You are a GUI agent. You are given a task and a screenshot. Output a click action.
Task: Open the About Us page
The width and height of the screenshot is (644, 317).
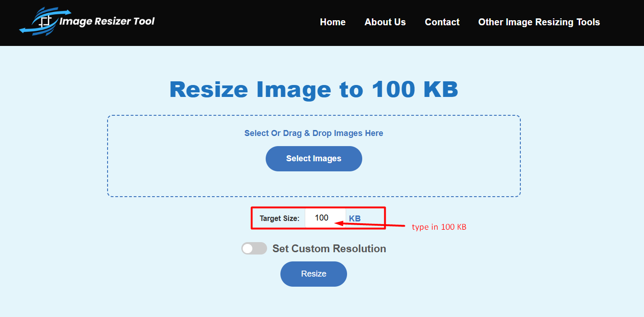pos(385,22)
